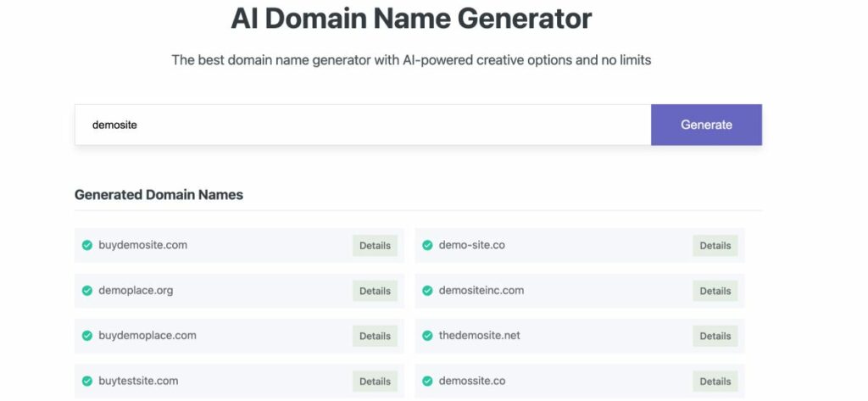Click green checkmark icon beside buydemosite.com
The image size is (868, 401).
point(86,246)
